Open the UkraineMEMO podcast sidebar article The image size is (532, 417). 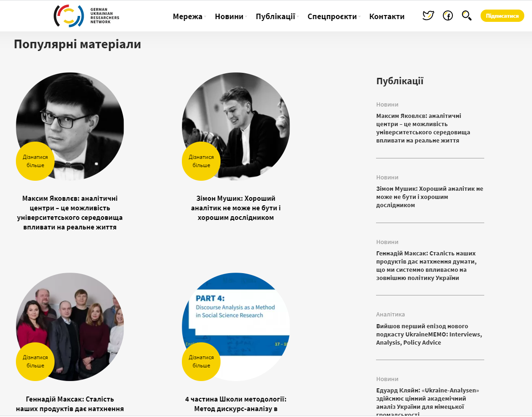[429, 334]
